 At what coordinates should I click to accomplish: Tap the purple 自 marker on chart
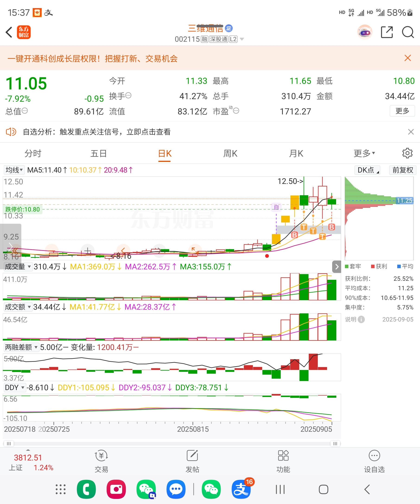[x=276, y=207]
